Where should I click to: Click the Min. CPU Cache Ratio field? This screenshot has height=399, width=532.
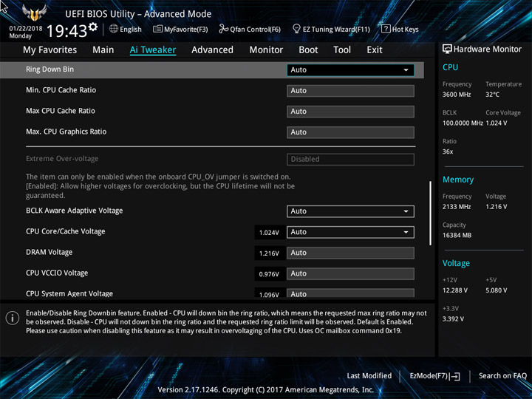tap(350, 91)
